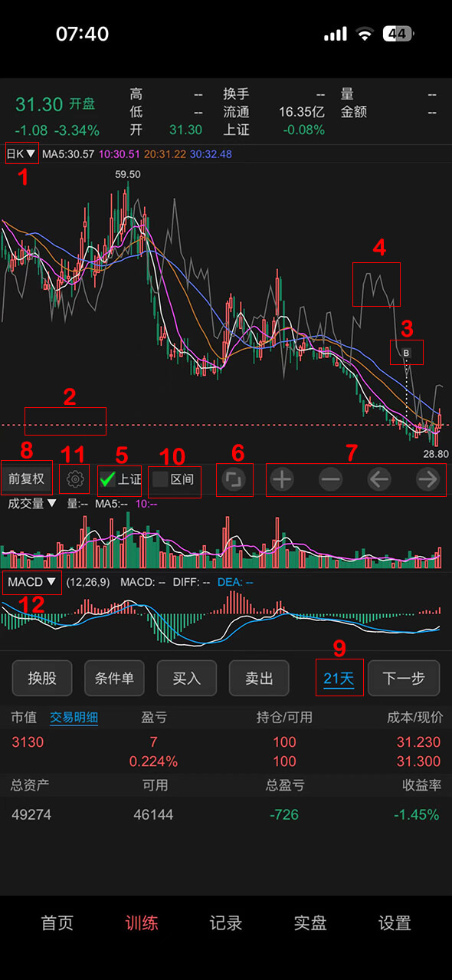
Task: Tap the red dashed price line
Action: pyautogui.click(x=226, y=425)
